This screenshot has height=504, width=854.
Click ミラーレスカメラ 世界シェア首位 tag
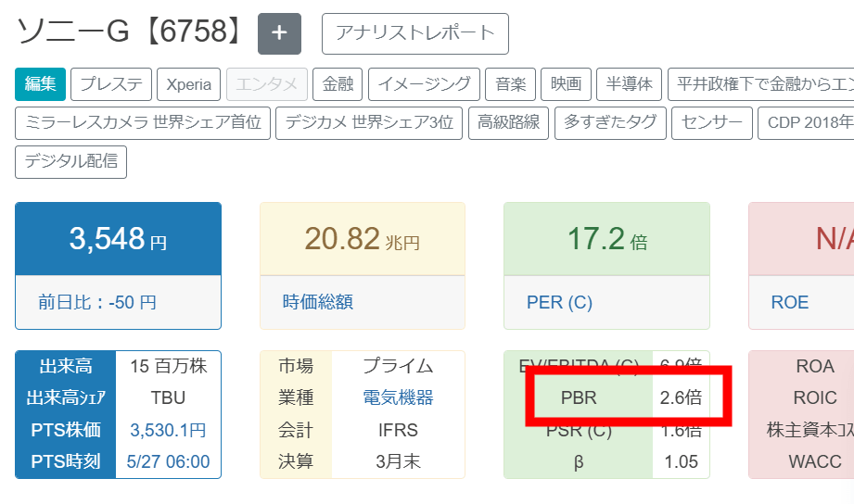143,123
